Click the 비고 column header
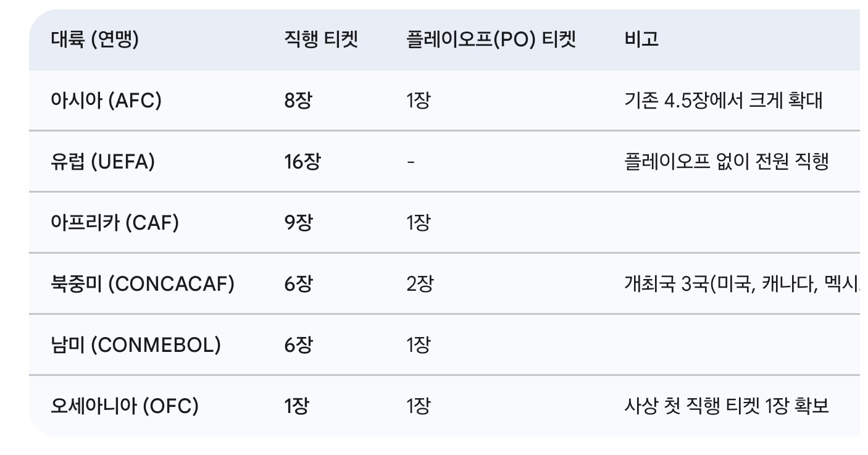Image resolution: width=868 pixels, height=455 pixels. (641, 40)
